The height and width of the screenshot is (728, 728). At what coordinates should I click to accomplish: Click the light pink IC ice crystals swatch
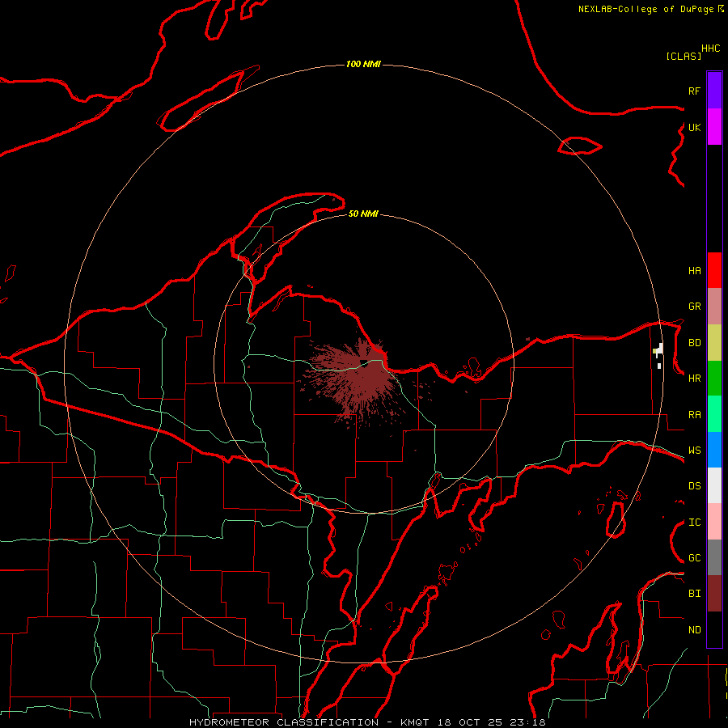coord(714,522)
